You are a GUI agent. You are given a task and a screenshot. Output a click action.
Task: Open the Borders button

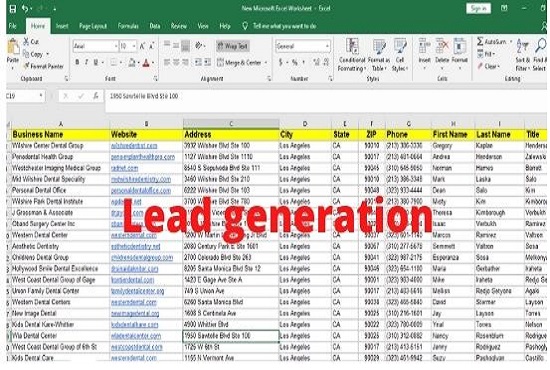click(114, 62)
